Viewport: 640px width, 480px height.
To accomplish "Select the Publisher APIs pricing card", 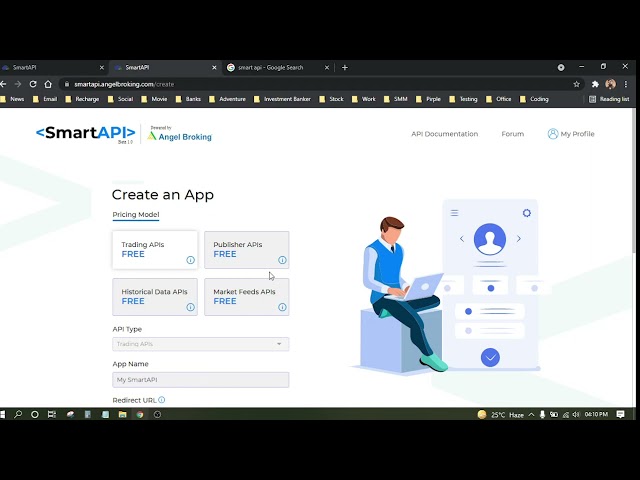I will tap(247, 250).
